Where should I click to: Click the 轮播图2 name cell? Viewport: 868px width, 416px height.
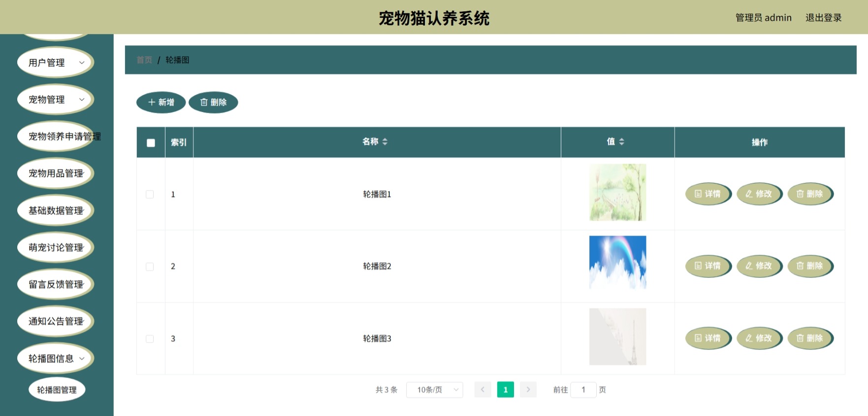(x=377, y=266)
